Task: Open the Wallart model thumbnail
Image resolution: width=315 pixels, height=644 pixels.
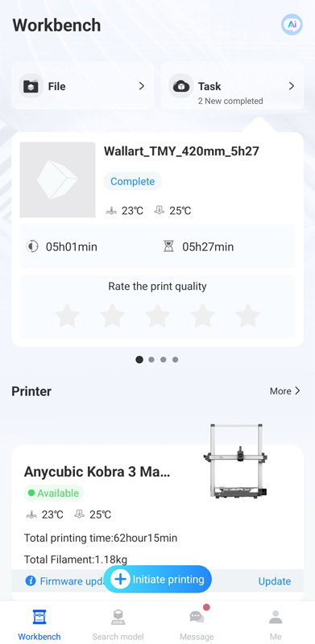Action: 57,180
